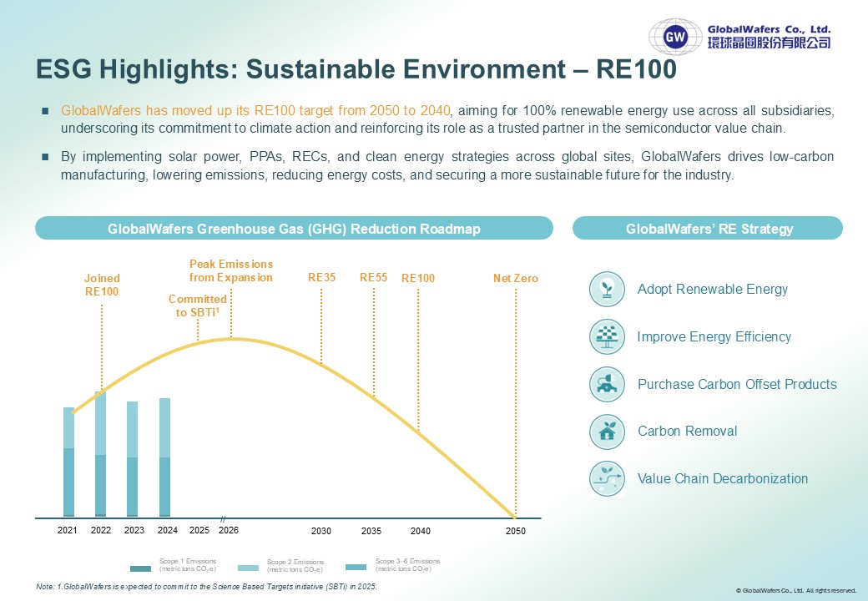Select the 2050 axis year label

[x=516, y=531]
